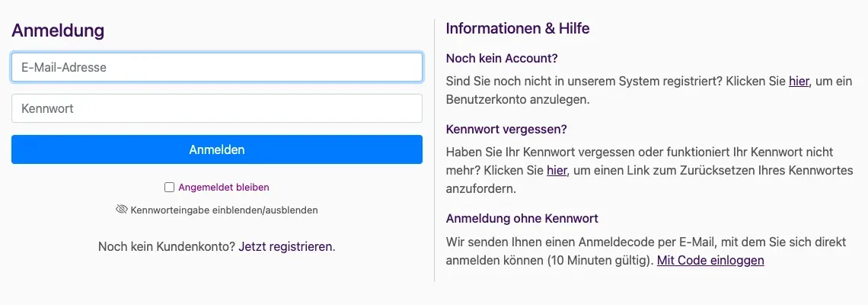The width and height of the screenshot is (868, 305).
Task: Open the Jetzt registrieren link
Action: (x=287, y=247)
